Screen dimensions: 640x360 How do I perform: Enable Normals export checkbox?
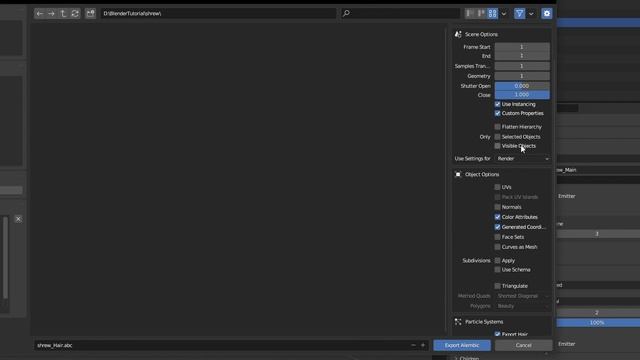[497, 207]
